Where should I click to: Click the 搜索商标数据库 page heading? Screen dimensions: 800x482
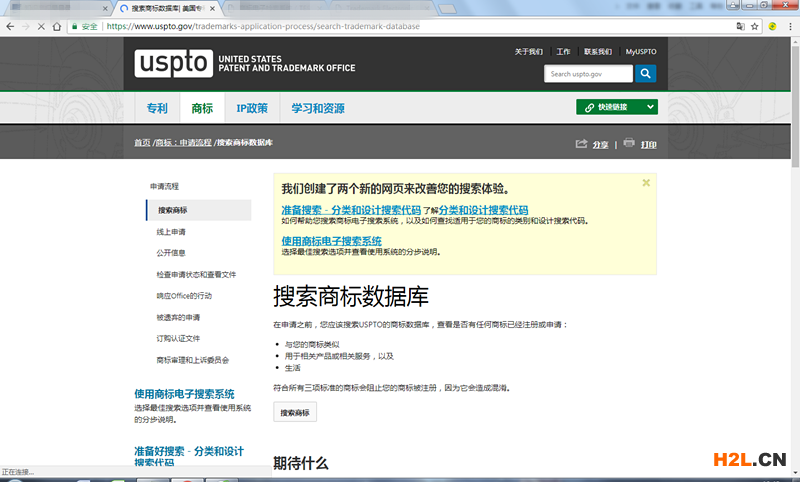[x=351, y=297]
